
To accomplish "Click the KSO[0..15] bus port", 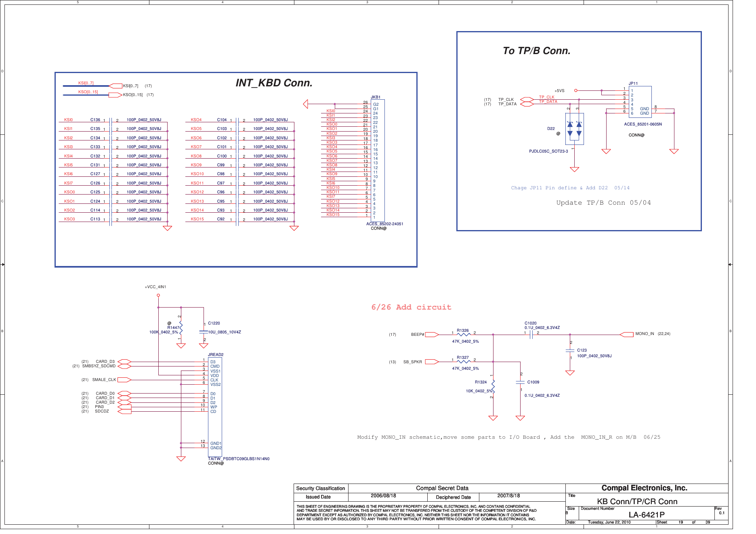I will pyautogui.click(x=116, y=95).
